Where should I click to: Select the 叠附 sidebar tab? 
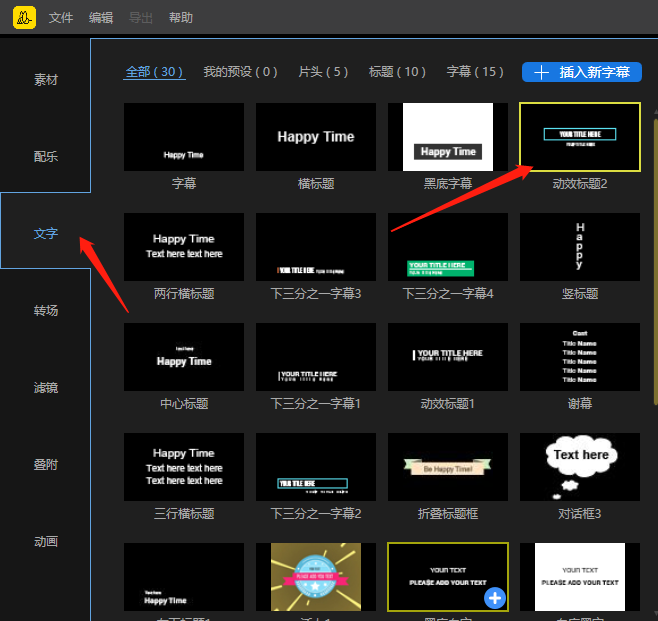tap(46, 465)
